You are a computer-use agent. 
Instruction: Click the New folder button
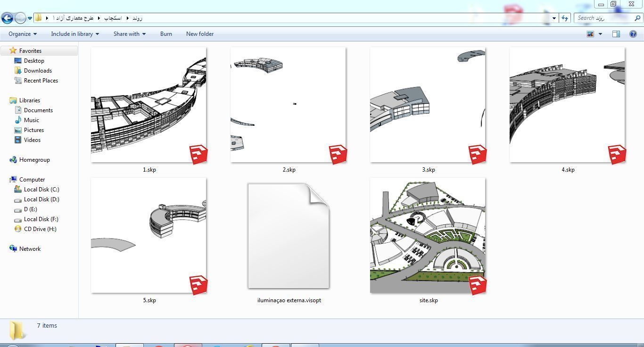pos(199,34)
